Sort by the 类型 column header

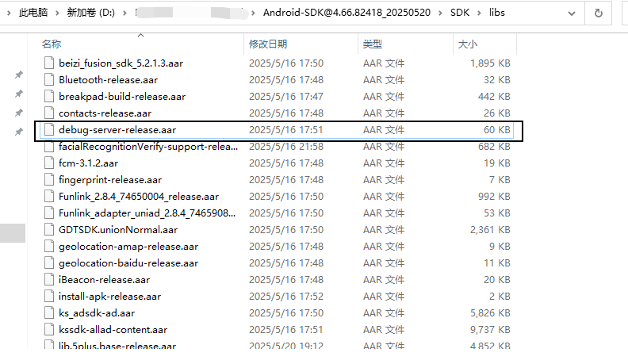pyautogui.click(x=373, y=44)
